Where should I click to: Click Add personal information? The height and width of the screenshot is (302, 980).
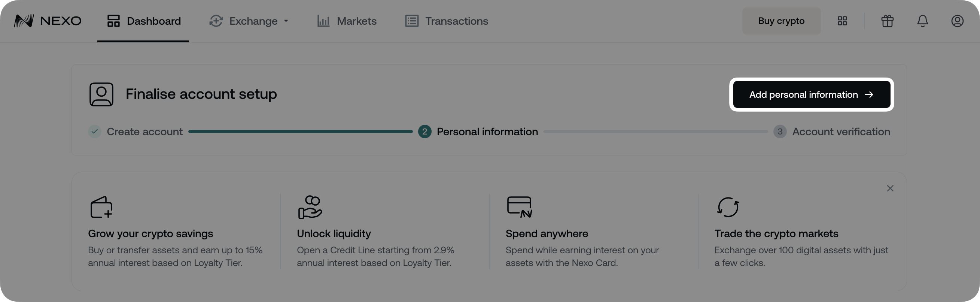pyautogui.click(x=811, y=94)
